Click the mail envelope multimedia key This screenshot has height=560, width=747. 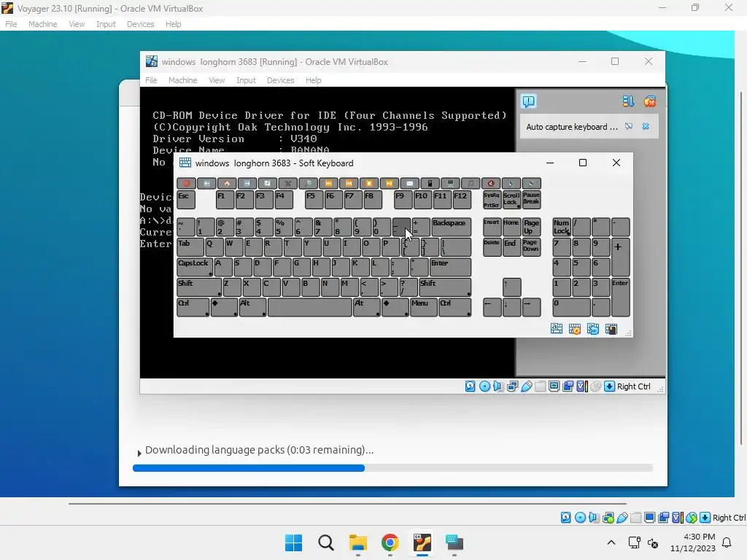click(x=410, y=183)
